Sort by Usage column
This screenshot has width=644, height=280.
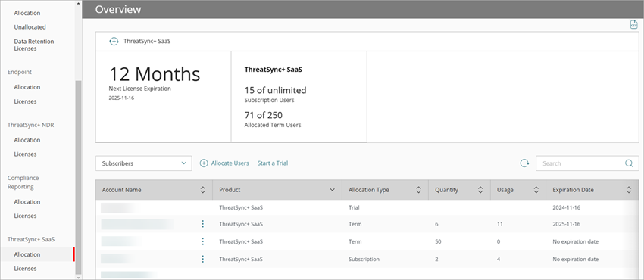(x=536, y=190)
